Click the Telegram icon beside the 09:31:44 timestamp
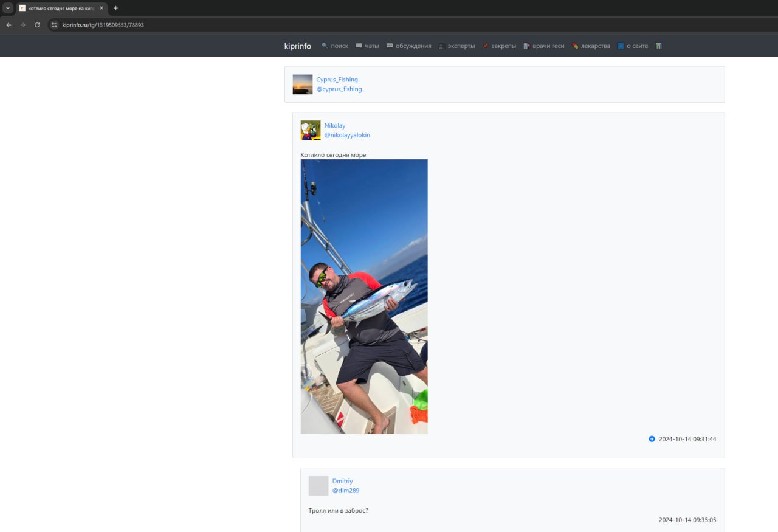Viewport: 778px width, 532px height. coord(652,439)
